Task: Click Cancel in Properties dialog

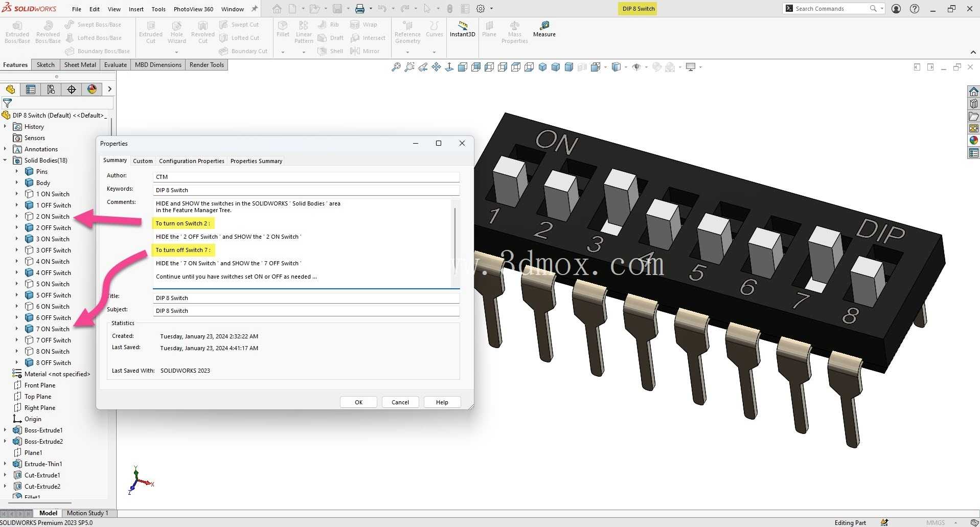Action: [400, 402]
